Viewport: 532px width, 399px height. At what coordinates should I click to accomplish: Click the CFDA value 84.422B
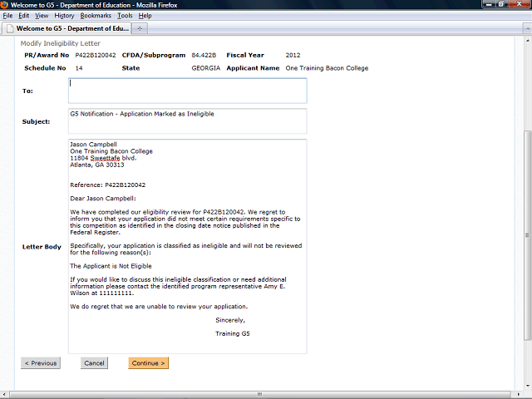pos(204,56)
